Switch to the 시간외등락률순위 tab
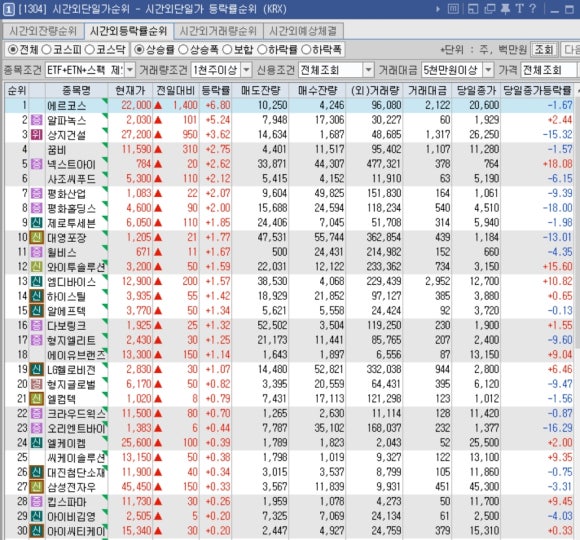The image size is (580, 540). 129,31
